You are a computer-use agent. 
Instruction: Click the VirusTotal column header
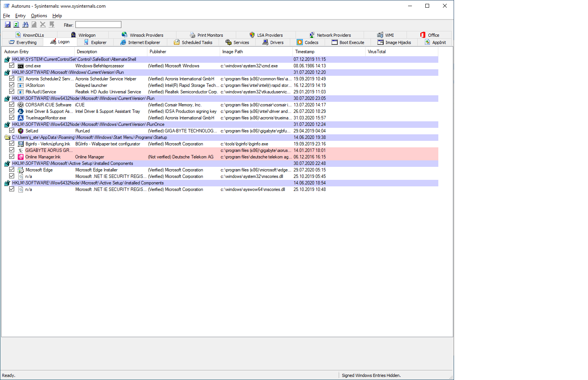(402, 52)
